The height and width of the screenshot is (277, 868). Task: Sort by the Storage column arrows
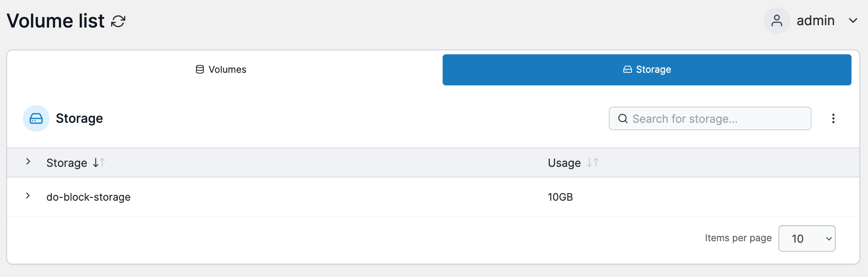pos(99,163)
